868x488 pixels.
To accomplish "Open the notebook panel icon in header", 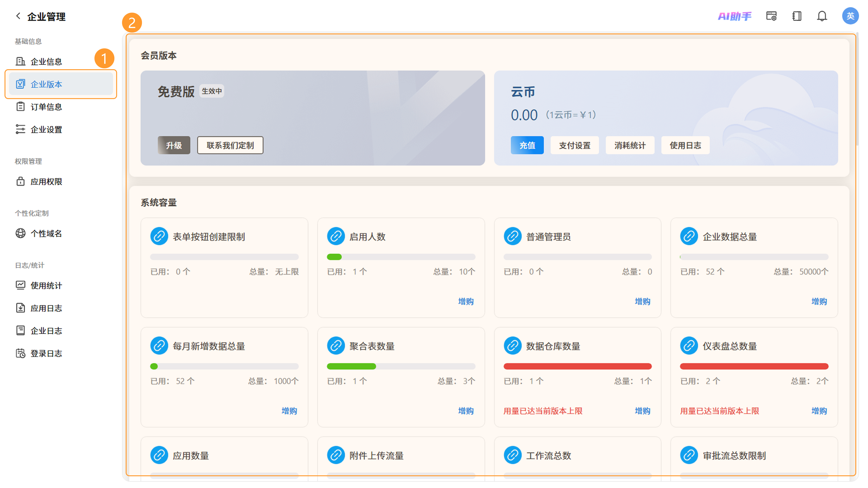I will pyautogui.click(x=797, y=16).
